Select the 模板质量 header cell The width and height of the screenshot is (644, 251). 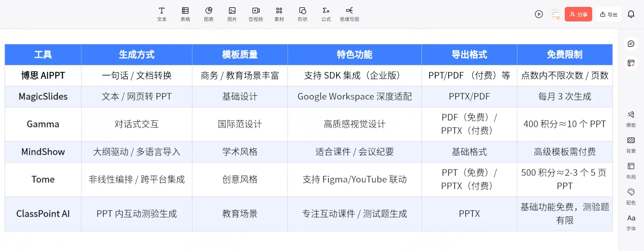tap(240, 55)
